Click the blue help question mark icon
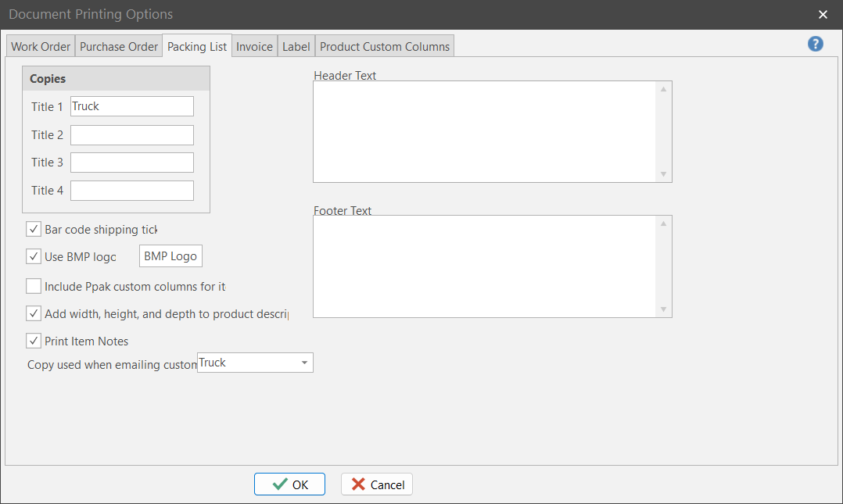This screenshot has width=843, height=504. (816, 44)
